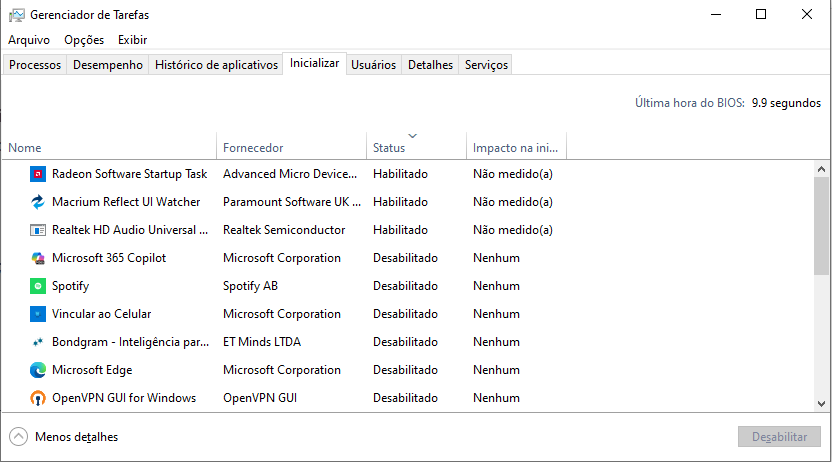Viewport: 832px width, 462px height.
Task: Sort by the Nome column header
Action: click(x=109, y=146)
